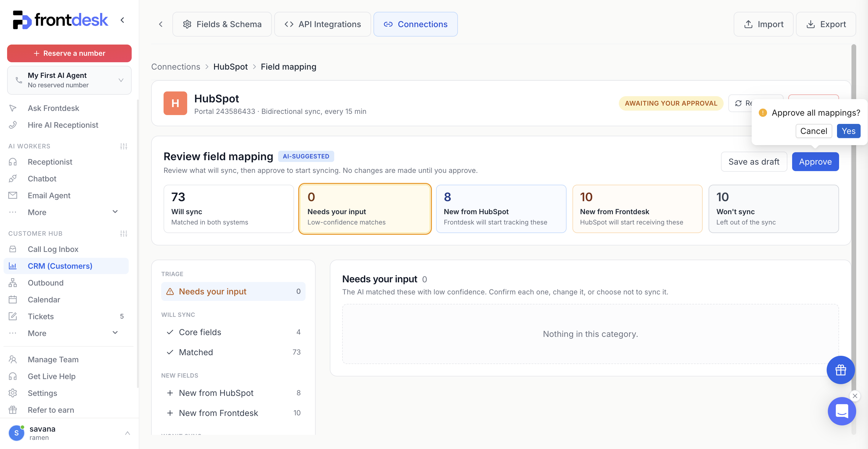Click "Portal 243586433" sync details text

280,112
